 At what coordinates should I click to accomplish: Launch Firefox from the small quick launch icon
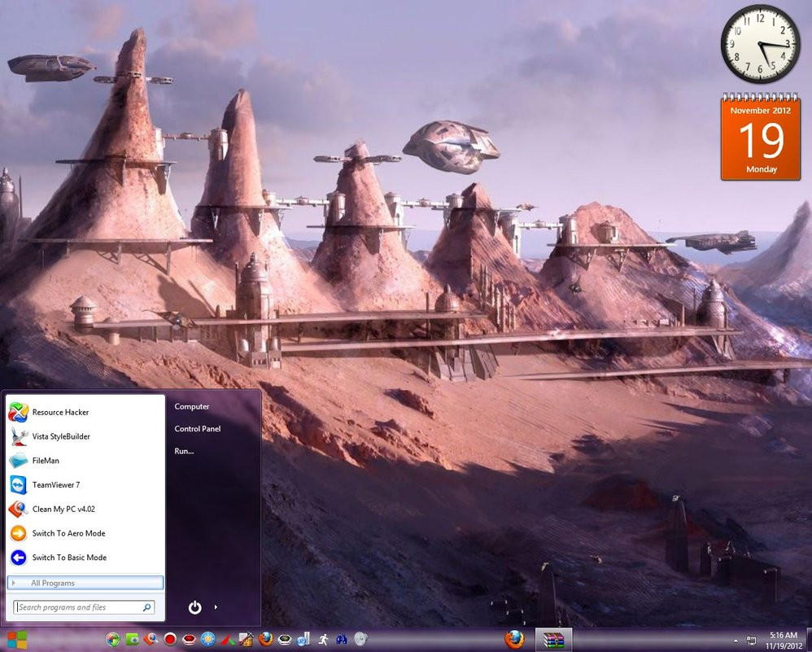266,640
